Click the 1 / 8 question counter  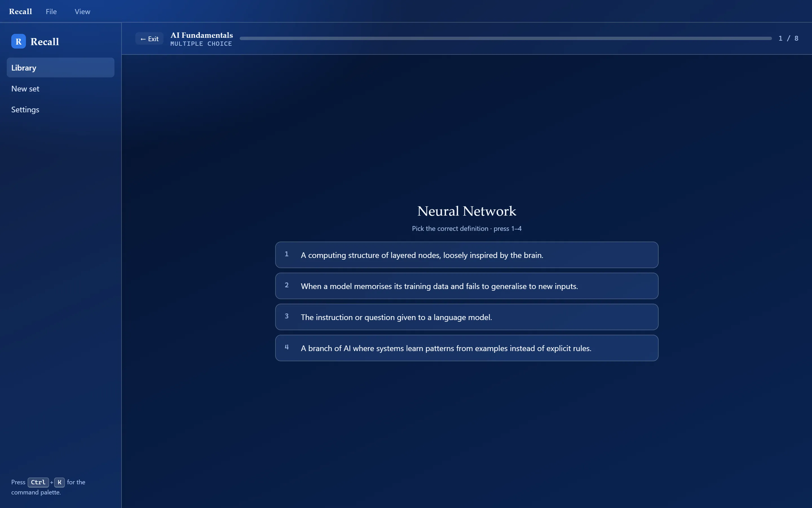[x=788, y=38]
